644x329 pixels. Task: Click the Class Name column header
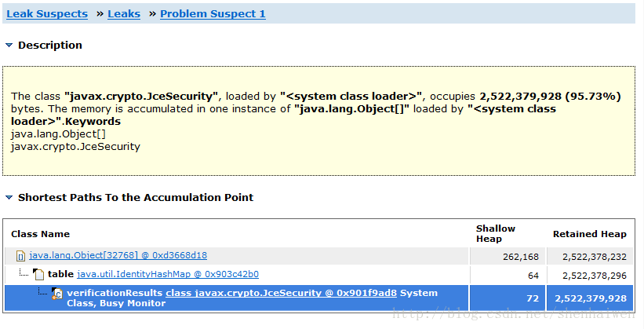(x=40, y=234)
